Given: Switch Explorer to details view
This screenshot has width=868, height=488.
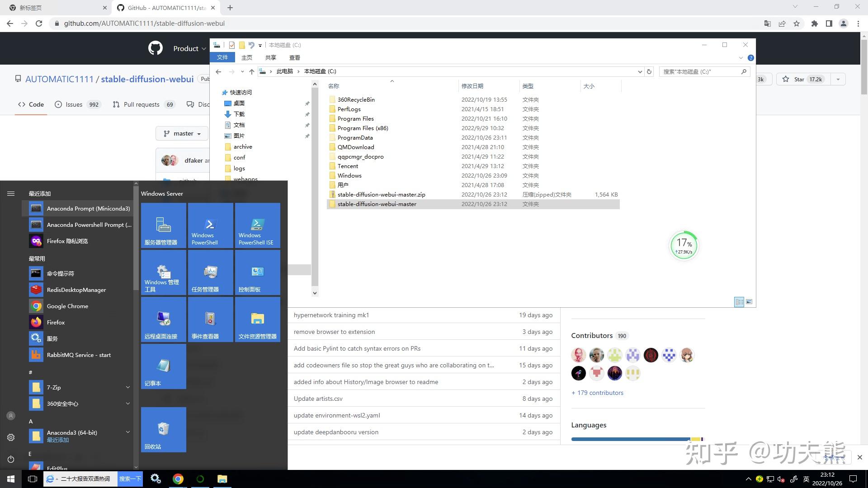Looking at the screenshot, I should click(x=739, y=301).
